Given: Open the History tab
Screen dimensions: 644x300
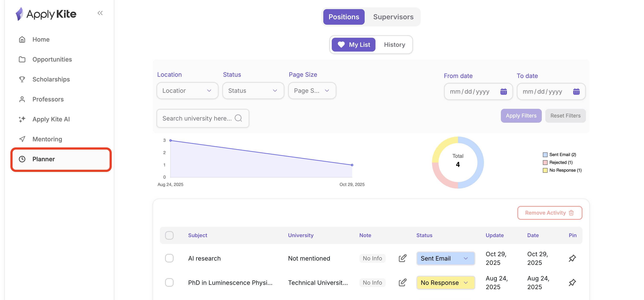Looking at the screenshot, I should (395, 44).
